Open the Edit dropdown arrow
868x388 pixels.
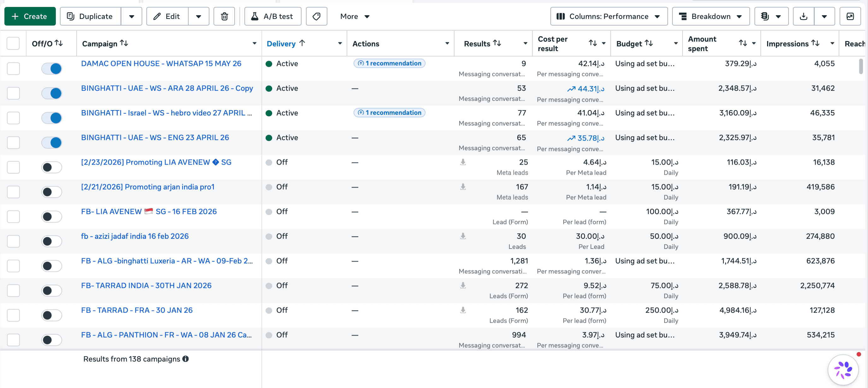(x=198, y=16)
